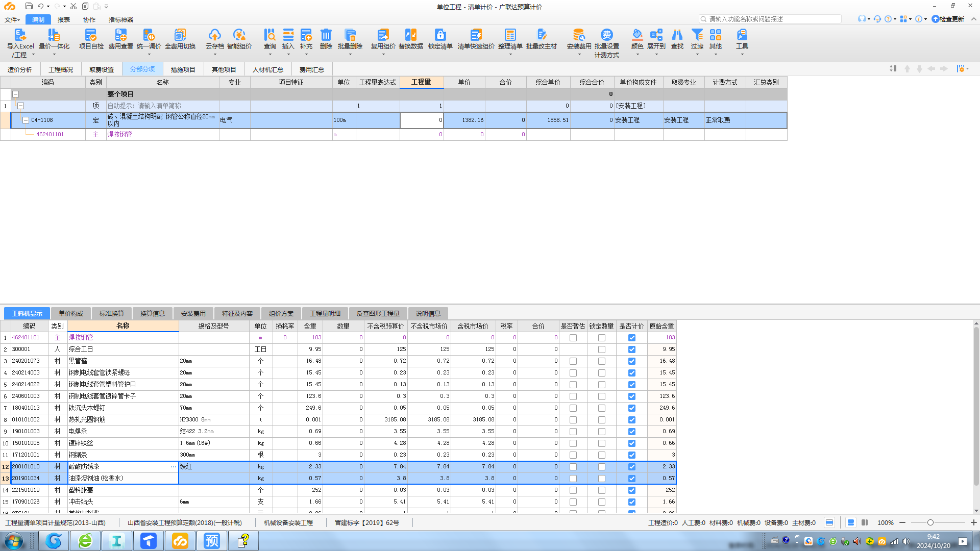Screen dimensions: 980x551
Task: Check 是否暂估 for 醇酸防锈漆 row
Action: pyautogui.click(x=573, y=467)
